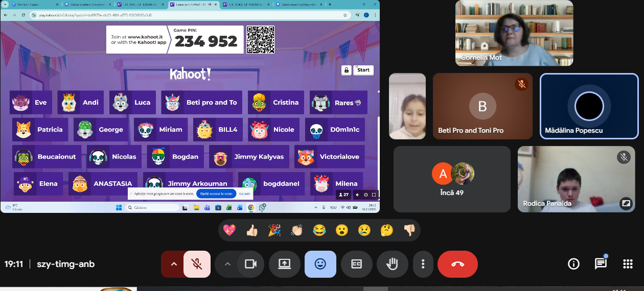Click the Kahoot Start button

(x=363, y=70)
